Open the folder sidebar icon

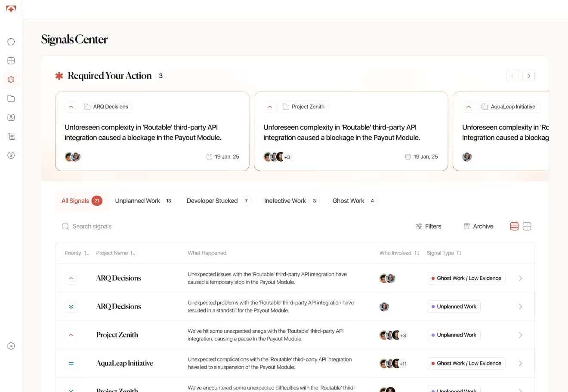click(11, 98)
